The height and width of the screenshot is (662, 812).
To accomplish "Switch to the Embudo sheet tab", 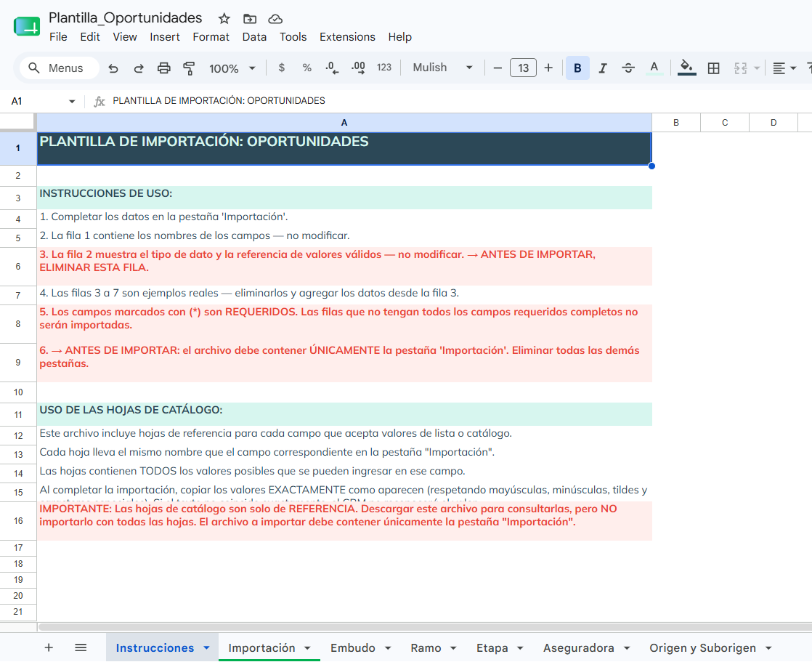I will pyautogui.click(x=353, y=648).
